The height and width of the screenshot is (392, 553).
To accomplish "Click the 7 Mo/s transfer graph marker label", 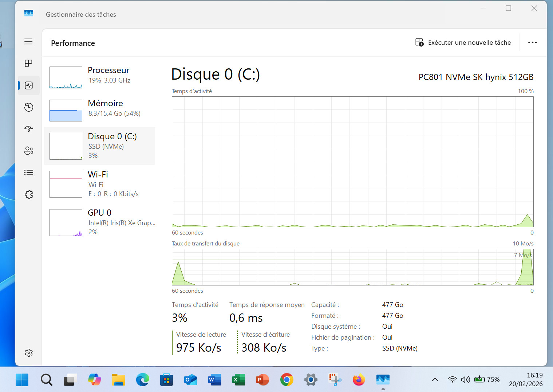I will pyautogui.click(x=523, y=255).
